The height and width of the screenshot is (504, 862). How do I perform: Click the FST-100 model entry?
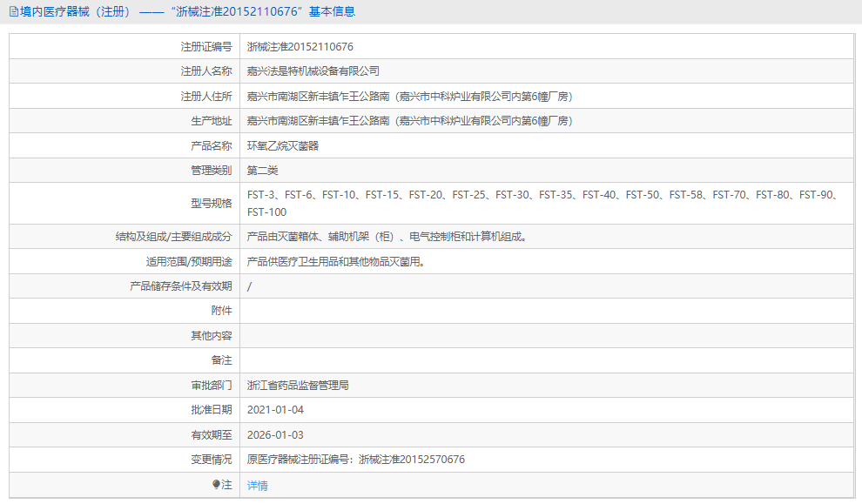(266, 212)
